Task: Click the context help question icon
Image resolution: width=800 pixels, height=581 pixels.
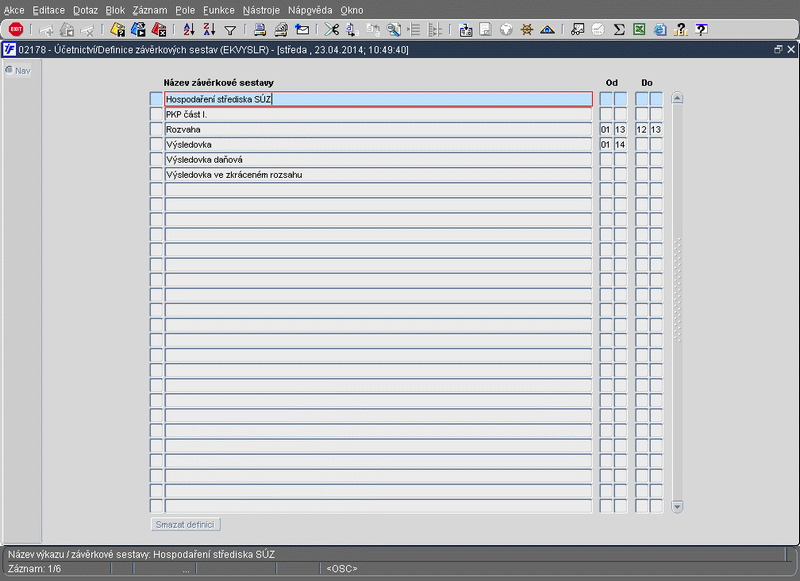Action: click(702, 30)
